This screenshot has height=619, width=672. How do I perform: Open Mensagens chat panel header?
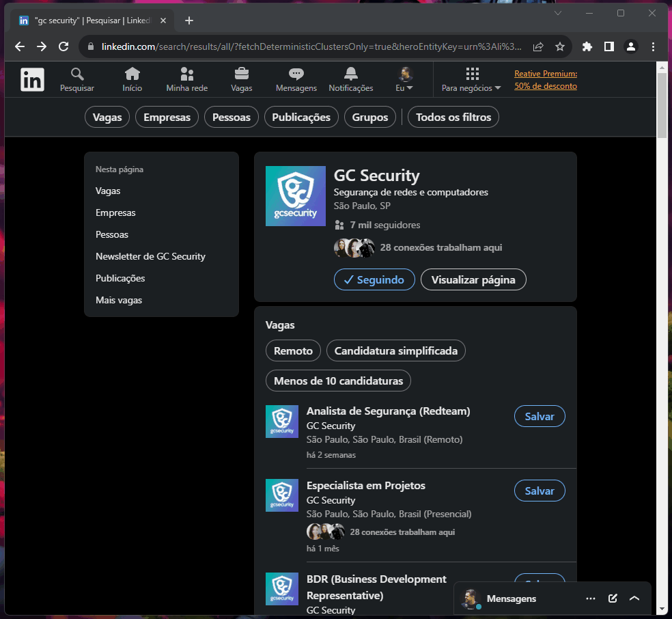[512, 599]
